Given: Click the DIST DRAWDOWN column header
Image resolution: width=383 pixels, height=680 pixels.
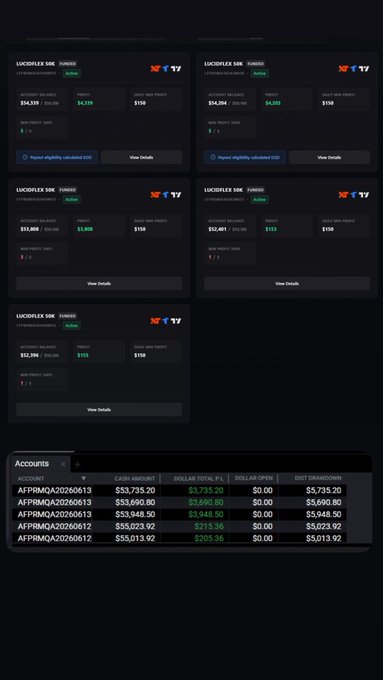Looking at the screenshot, I should pos(318,478).
